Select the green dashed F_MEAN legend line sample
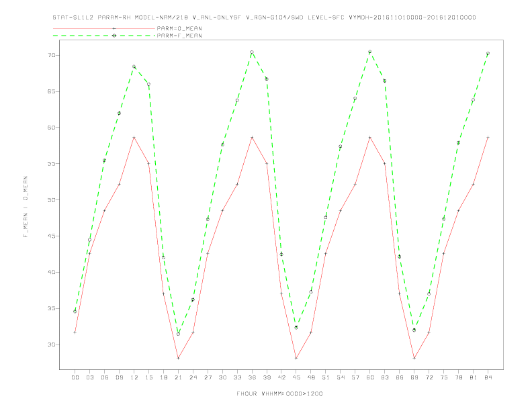The width and height of the screenshot is (532, 411). [x=104, y=36]
